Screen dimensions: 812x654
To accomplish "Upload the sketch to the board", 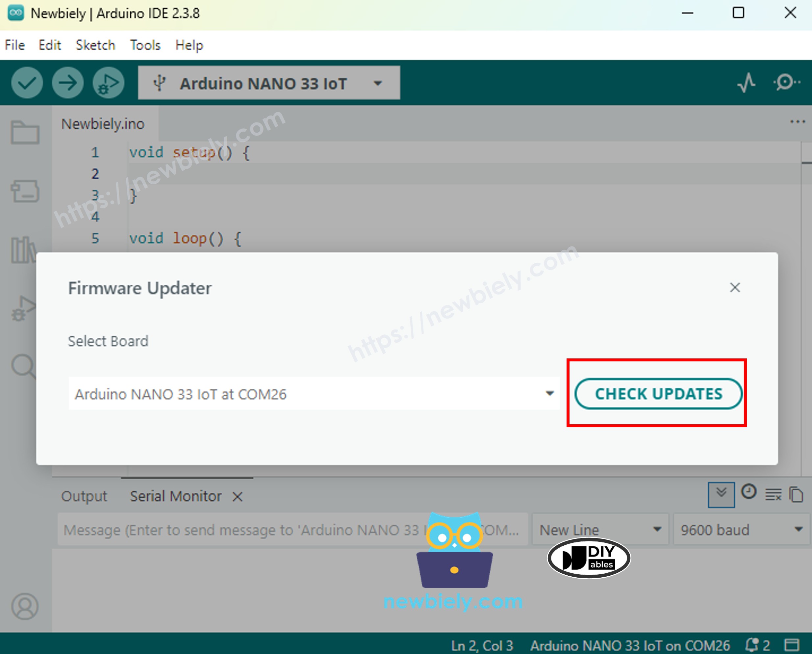I will click(68, 83).
